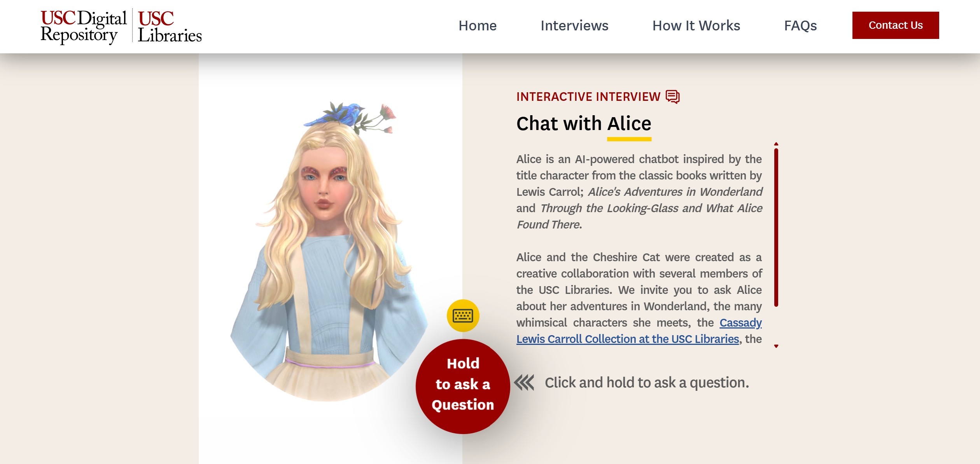This screenshot has width=980, height=464.
Task: Open the Contact Us page
Action: pos(896,25)
